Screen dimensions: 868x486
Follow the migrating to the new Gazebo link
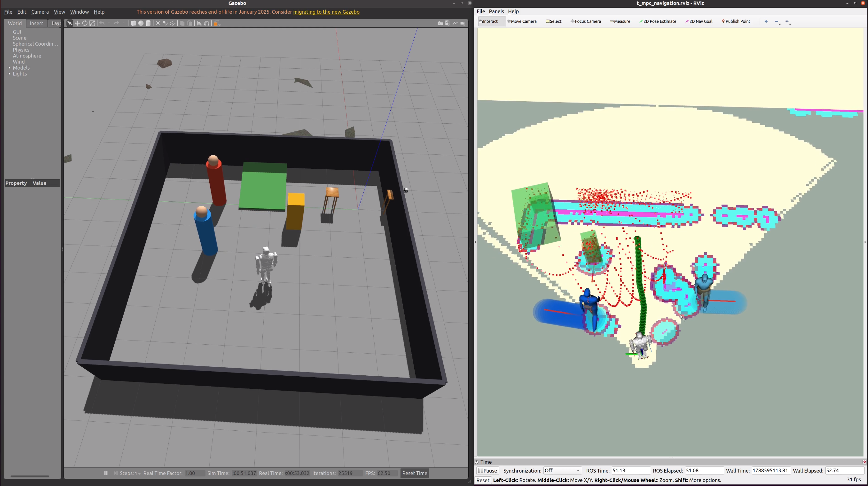tap(326, 12)
